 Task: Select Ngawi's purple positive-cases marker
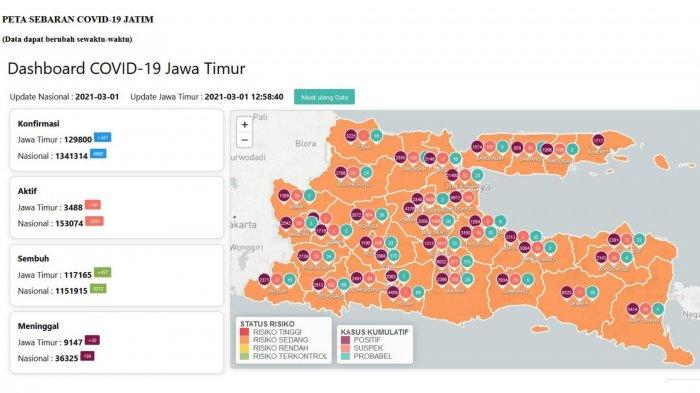[284, 196]
